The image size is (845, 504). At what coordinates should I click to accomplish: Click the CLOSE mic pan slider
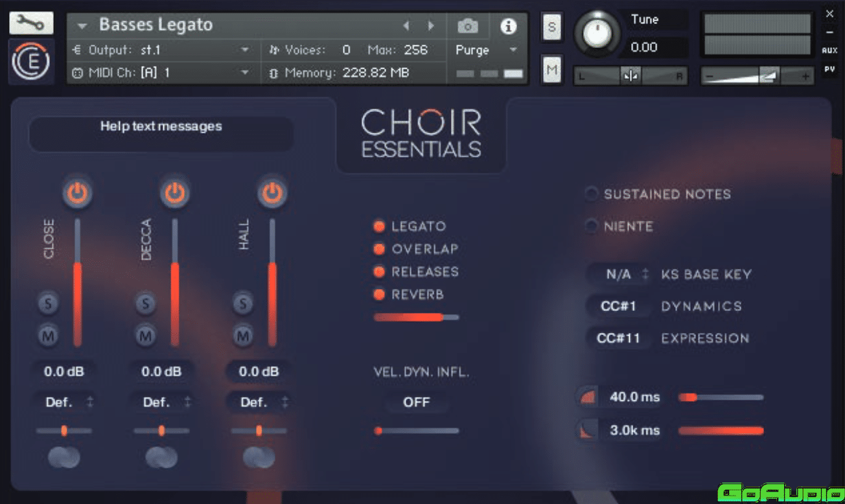point(64,430)
